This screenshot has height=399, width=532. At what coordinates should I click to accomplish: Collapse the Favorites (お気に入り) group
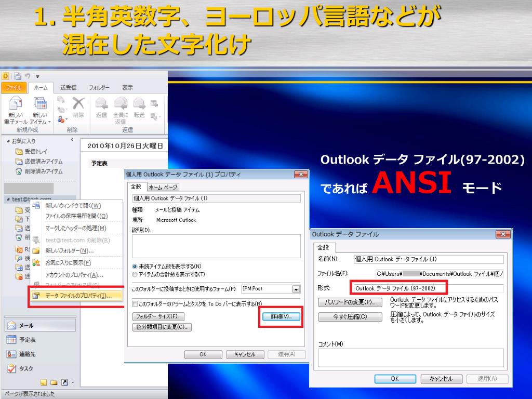click(x=8, y=141)
